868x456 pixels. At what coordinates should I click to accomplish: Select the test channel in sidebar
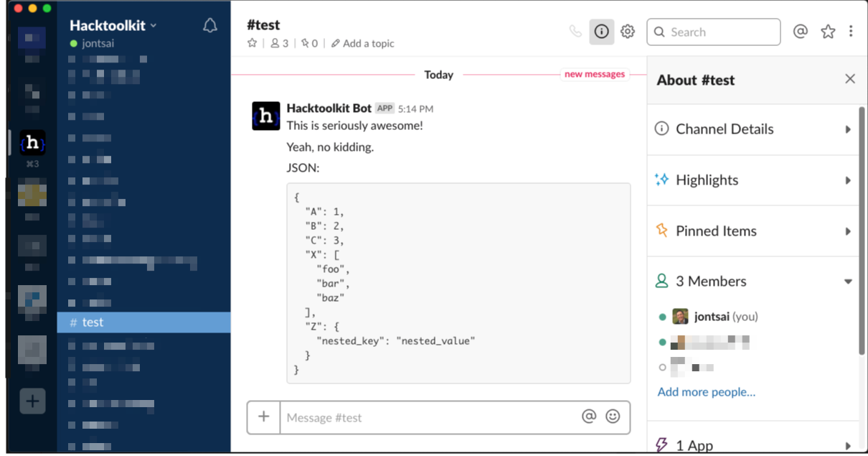[x=143, y=322]
